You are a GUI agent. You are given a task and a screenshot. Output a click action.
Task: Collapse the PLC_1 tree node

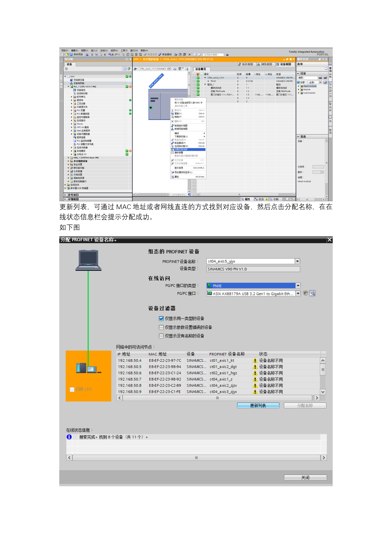pos(68,87)
